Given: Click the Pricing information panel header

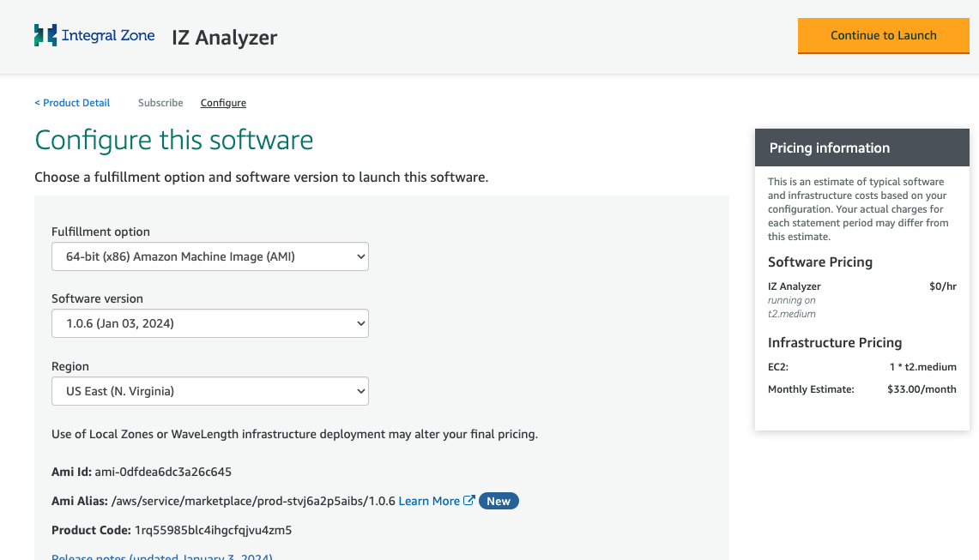Looking at the screenshot, I should (x=861, y=148).
